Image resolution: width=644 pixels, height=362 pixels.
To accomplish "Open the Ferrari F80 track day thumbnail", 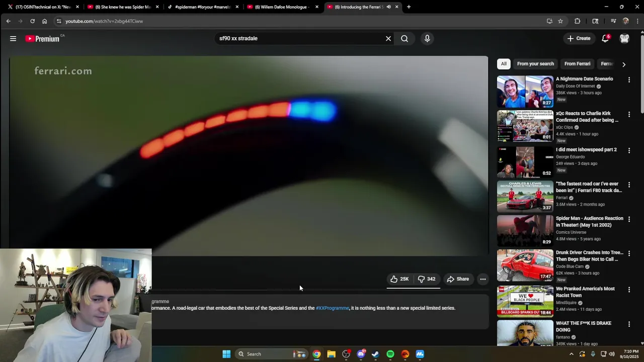I will coord(525,196).
